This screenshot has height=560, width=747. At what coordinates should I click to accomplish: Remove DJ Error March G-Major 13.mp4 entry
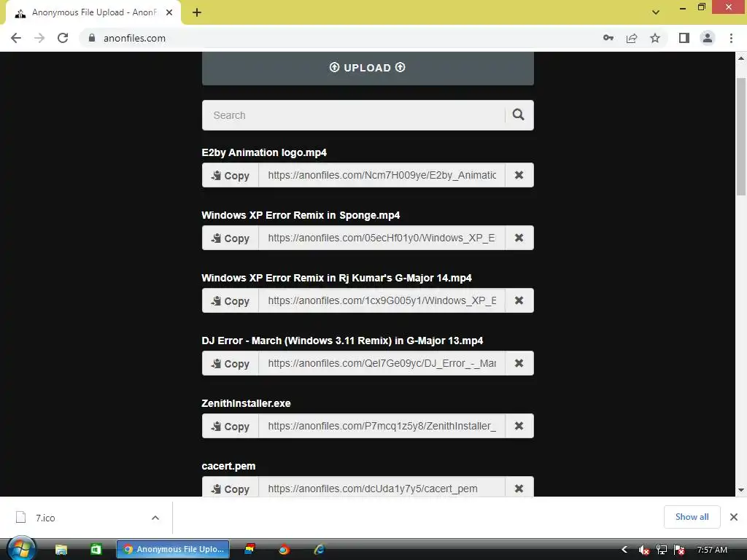tap(519, 363)
